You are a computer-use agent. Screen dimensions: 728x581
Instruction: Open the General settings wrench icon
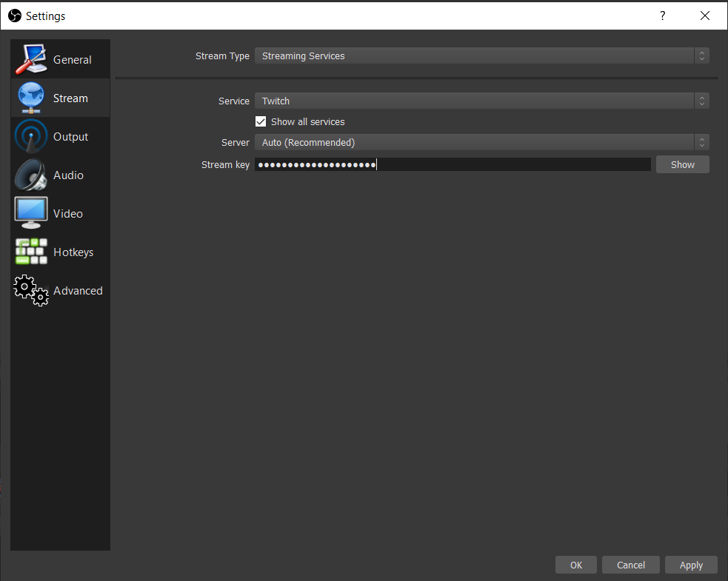tap(30, 59)
